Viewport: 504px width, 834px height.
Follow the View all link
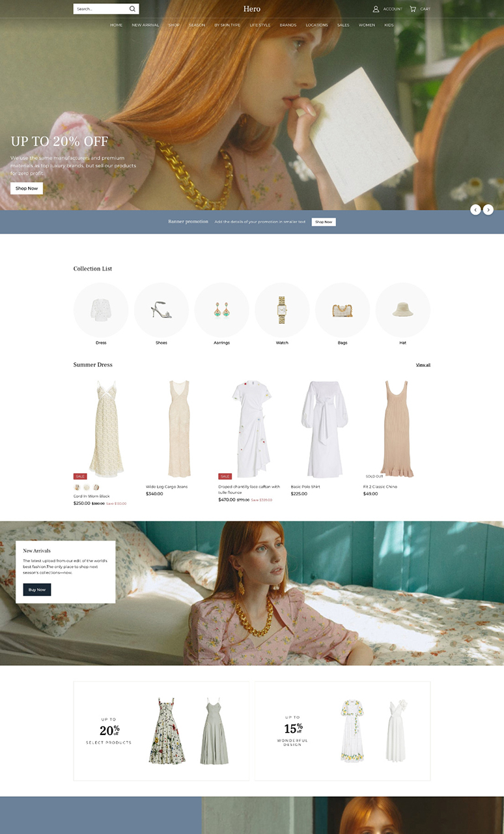point(423,365)
